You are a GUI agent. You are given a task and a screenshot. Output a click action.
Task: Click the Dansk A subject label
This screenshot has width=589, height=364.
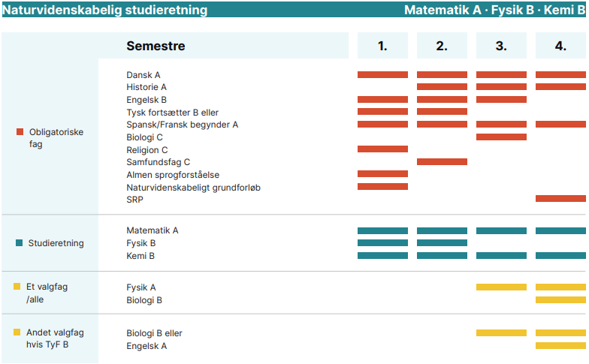tap(143, 75)
